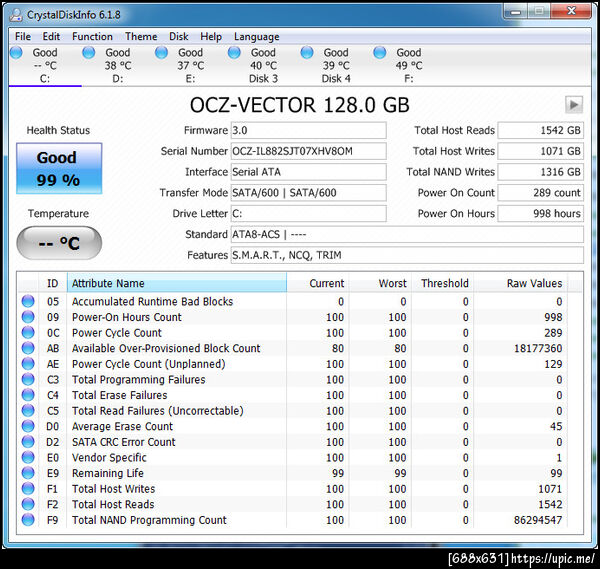Click the temperature -- °C button
The image size is (600, 569).
click(x=59, y=243)
